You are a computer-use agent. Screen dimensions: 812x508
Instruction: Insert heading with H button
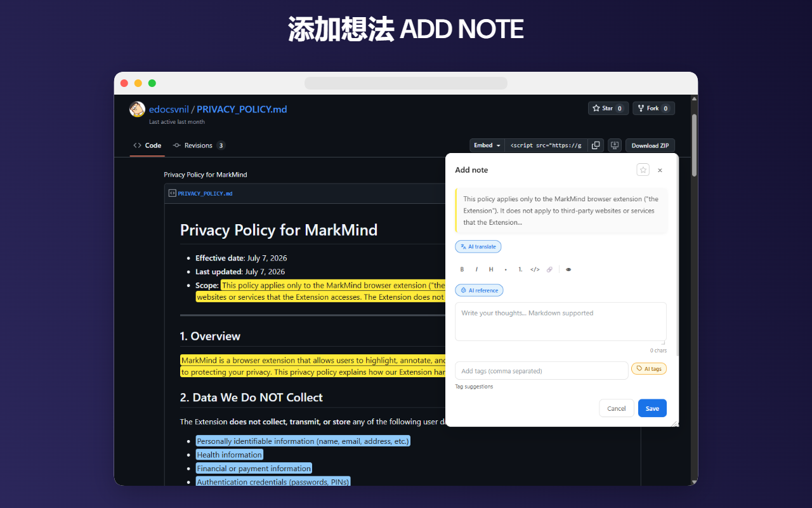point(491,269)
